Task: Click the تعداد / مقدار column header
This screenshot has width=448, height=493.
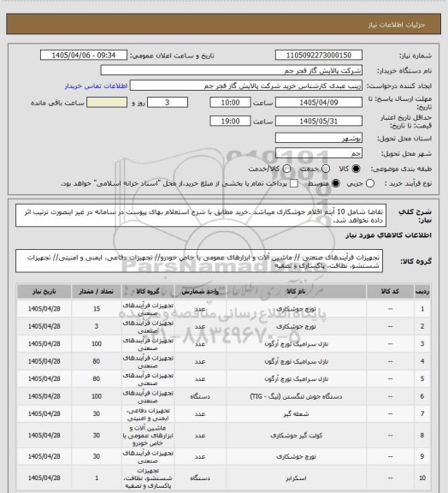Action: 96,292
